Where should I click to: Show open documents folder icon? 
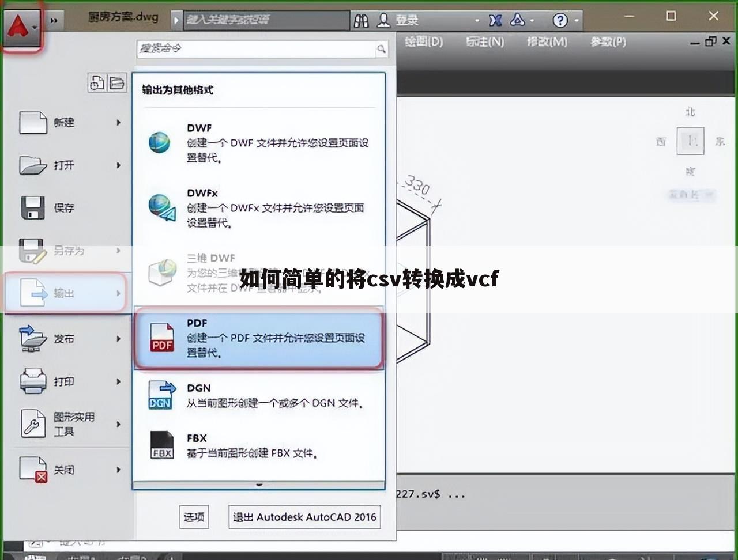tap(117, 83)
